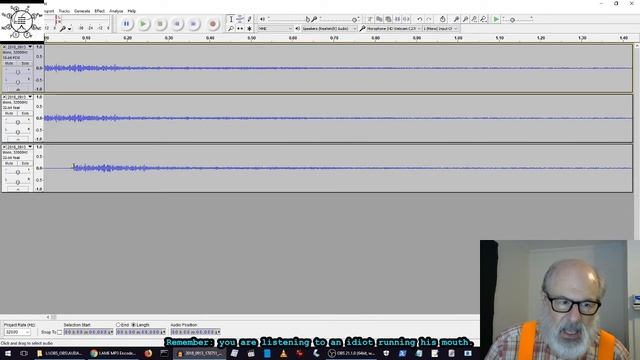Select the End radio button
Viewport: 640px width, 360px height.
tap(118, 325)
